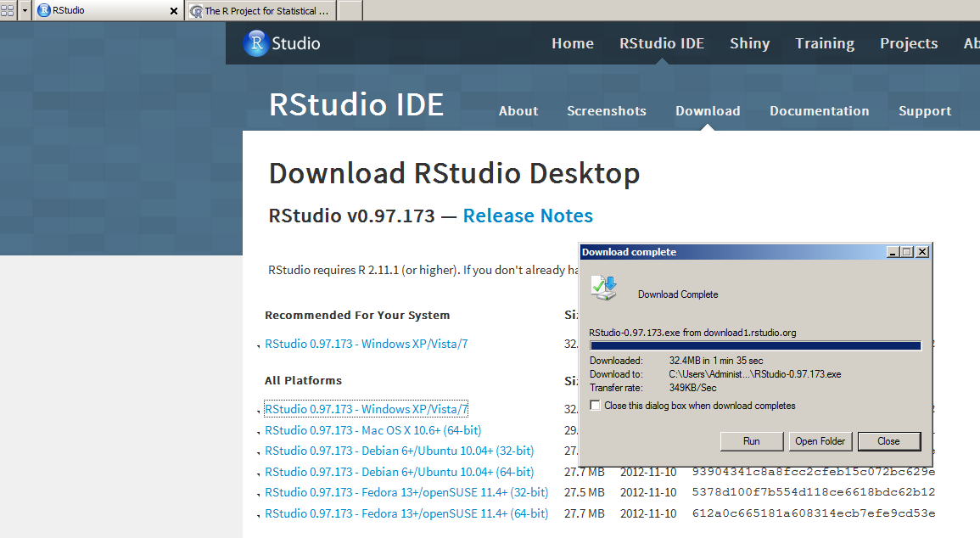This screenshot has height=538, width=980.
Task: Enable close dialog when download completes checkbox
Action: click(x=596, y=406)
